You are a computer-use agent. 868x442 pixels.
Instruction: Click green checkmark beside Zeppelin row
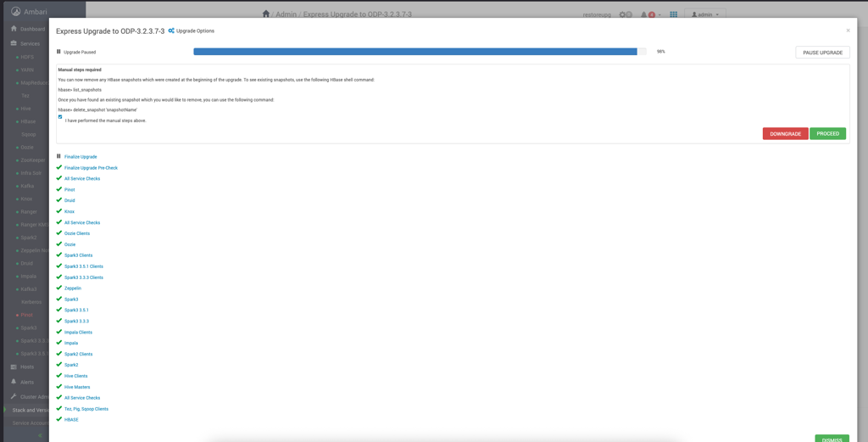[x=58, y=288]
